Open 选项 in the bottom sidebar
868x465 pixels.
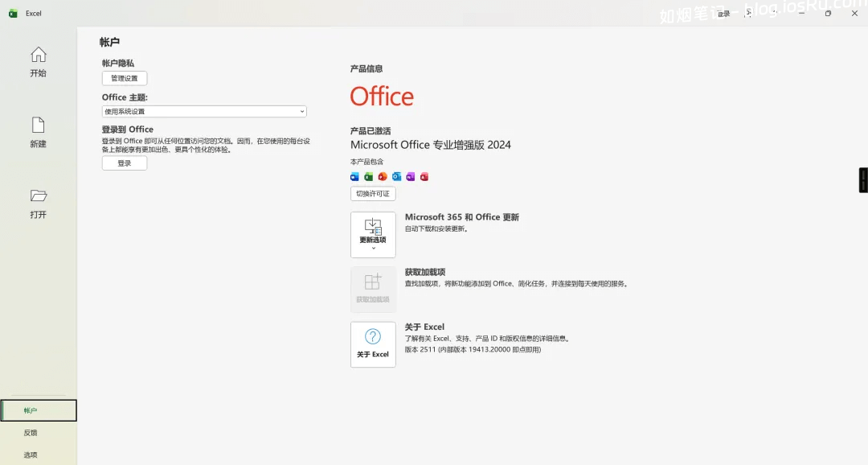point(31,455)
